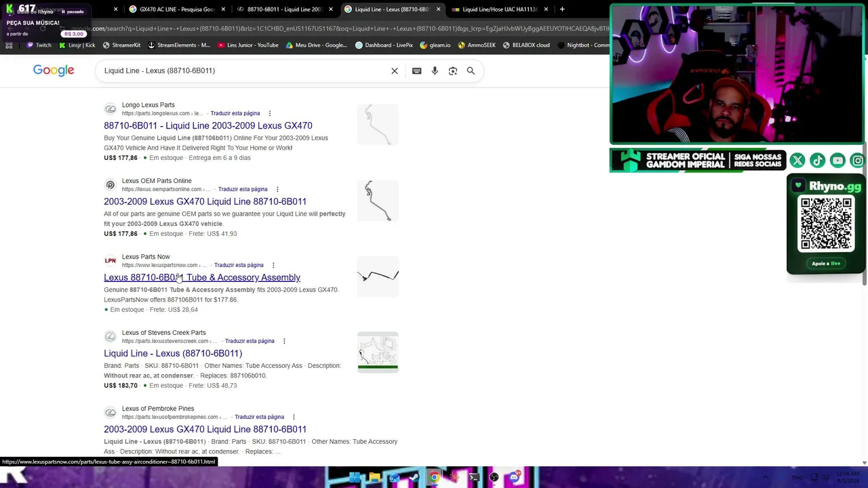Open the StreamerKit bookmark
The image size is (868, 488).
(121, 45)
